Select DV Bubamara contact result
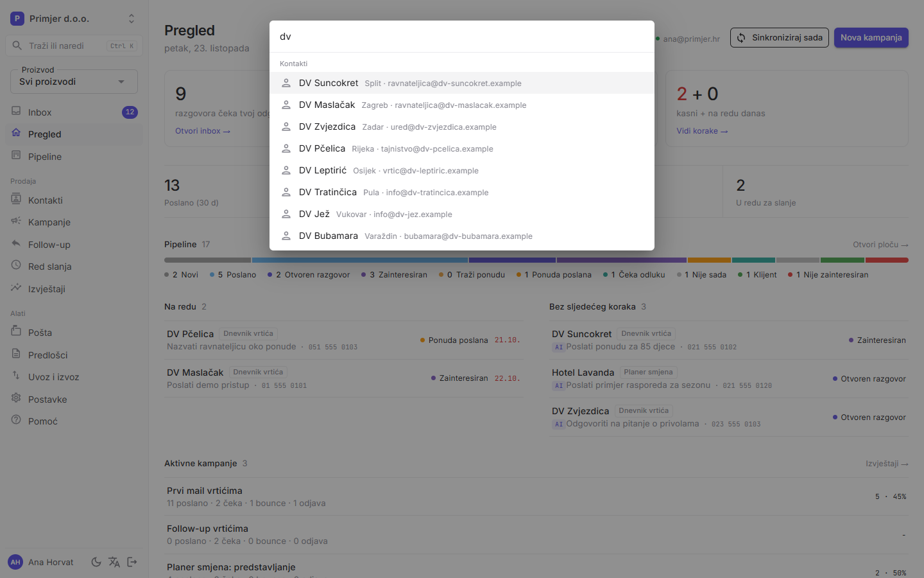Screen dimensions: 924x578 [x=462, y=236]
